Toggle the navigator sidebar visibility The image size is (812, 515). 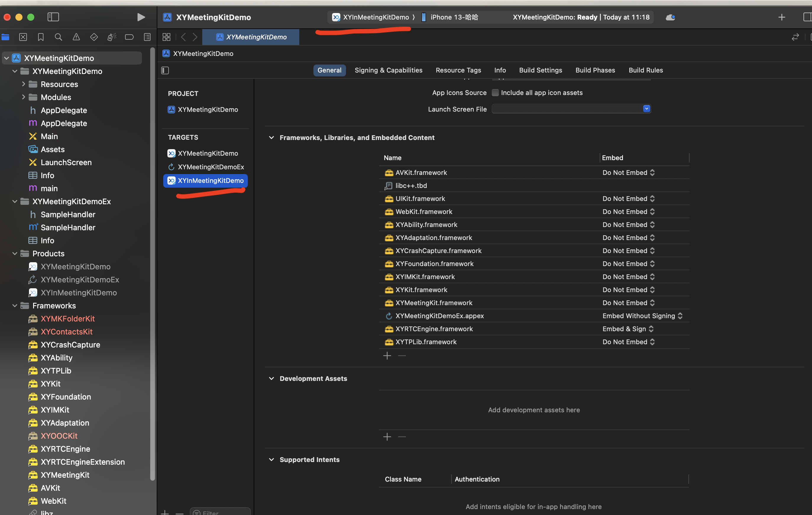[x=53, y=17]
